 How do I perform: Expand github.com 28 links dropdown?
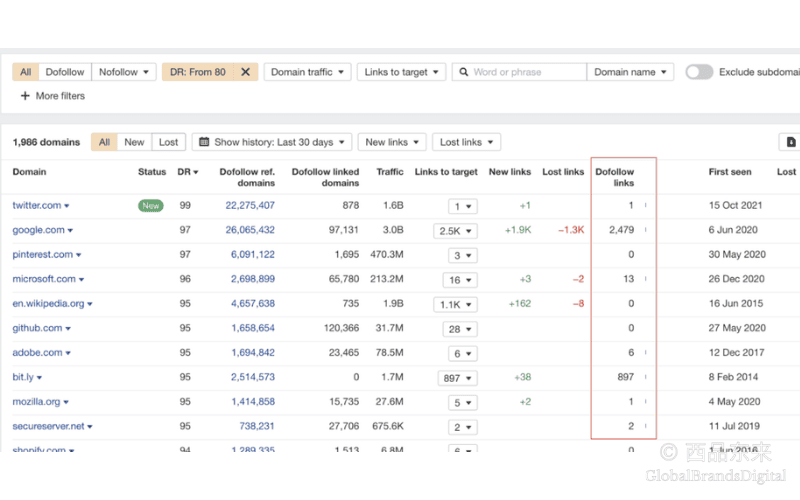[x=460, y=329]
